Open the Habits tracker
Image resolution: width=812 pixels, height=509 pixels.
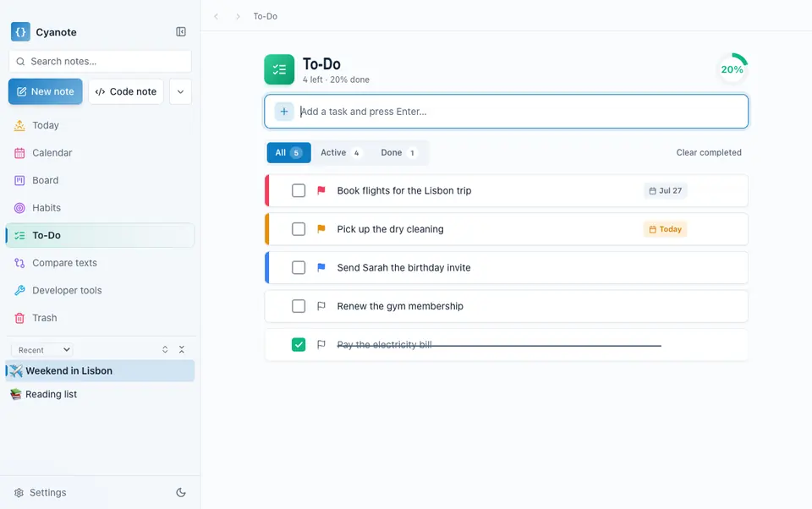[x=100, y=208]
